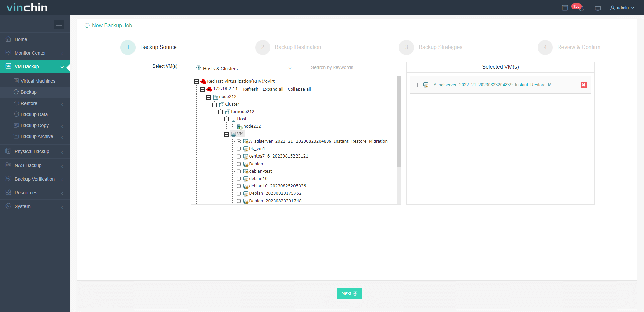Image resolution: width=644 pixels, height=312 pixels.
Task: Click the Cluster node icon
Action: pyautogui.click(x=221, y=104)
